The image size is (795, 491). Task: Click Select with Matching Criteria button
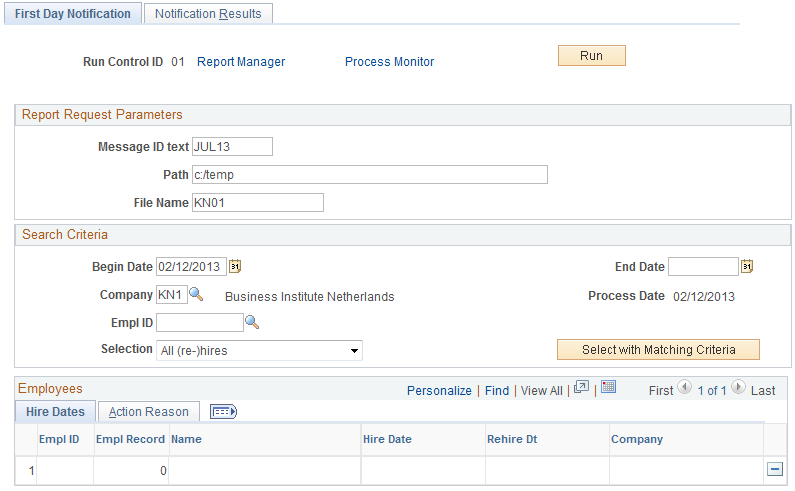click(x=658, y=349)
